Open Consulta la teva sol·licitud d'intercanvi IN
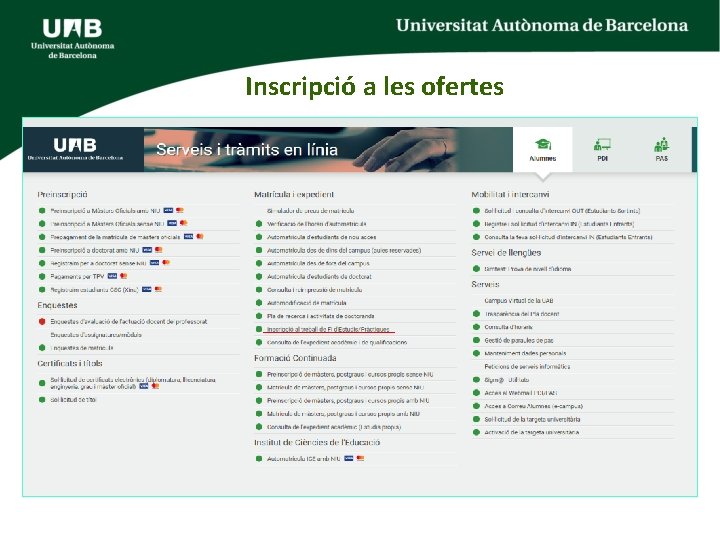The image size is (720, 540). [568, 237]
